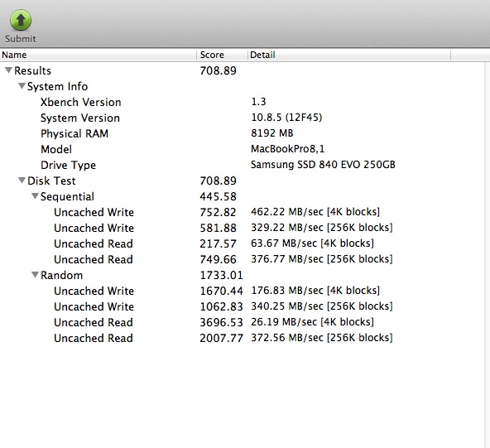The height and width of the screenshot is (448, 490).
Task: Collapse the Disk Test section
Action: coord(22,181)
